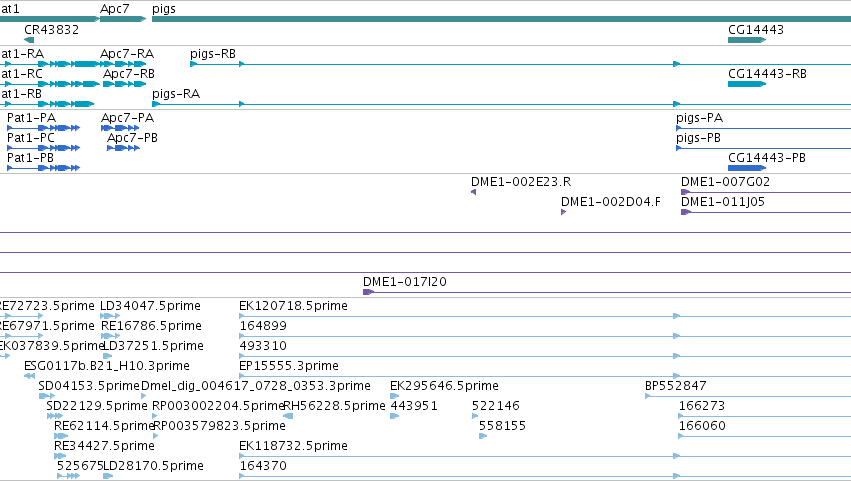The image size is (851, 481).
Task: Select EK118732.5prime label
Action: (x=293, y=446)
